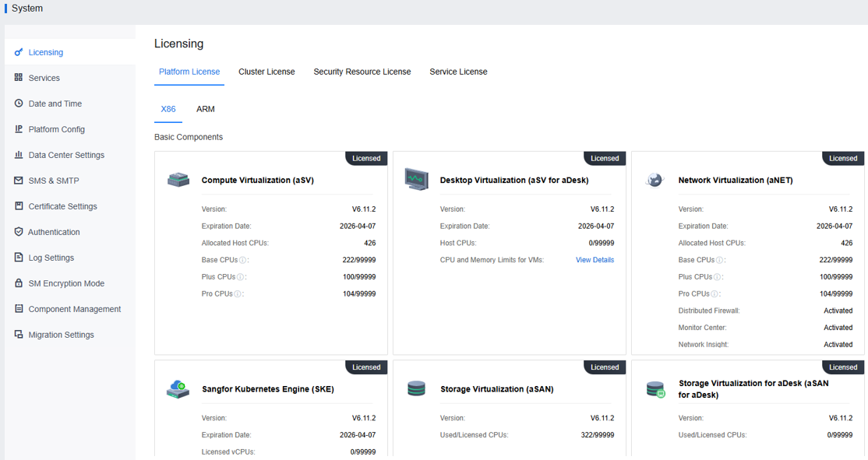Click Licensed badge on Compute Virtualization card

click(366, 158)
